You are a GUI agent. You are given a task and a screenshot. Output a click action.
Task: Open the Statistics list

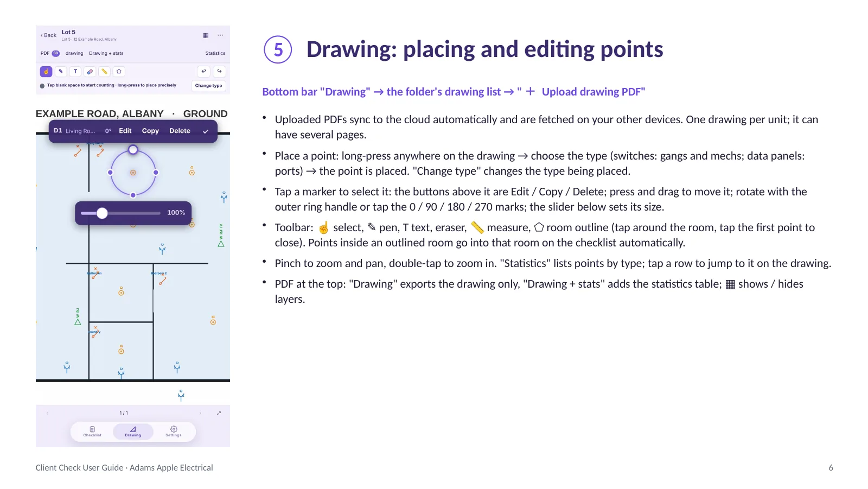[215, 54]
